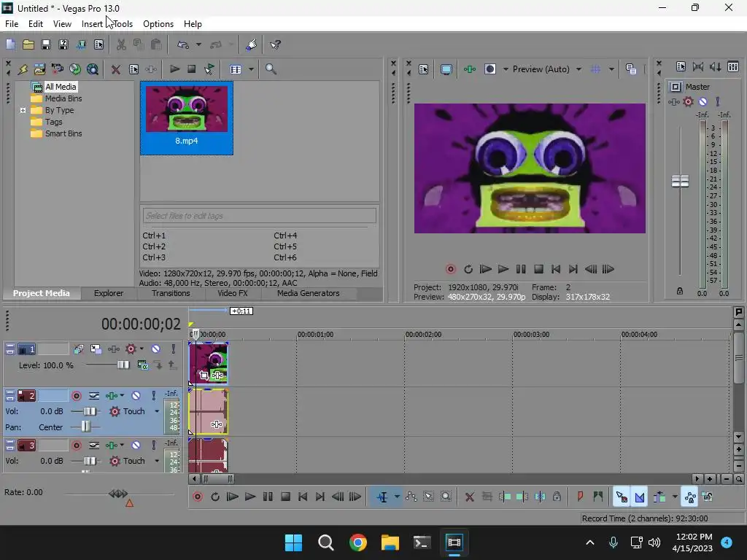Click the timeline transport Play button
This screenshot has width=747, height=560.
pos(250,497)
